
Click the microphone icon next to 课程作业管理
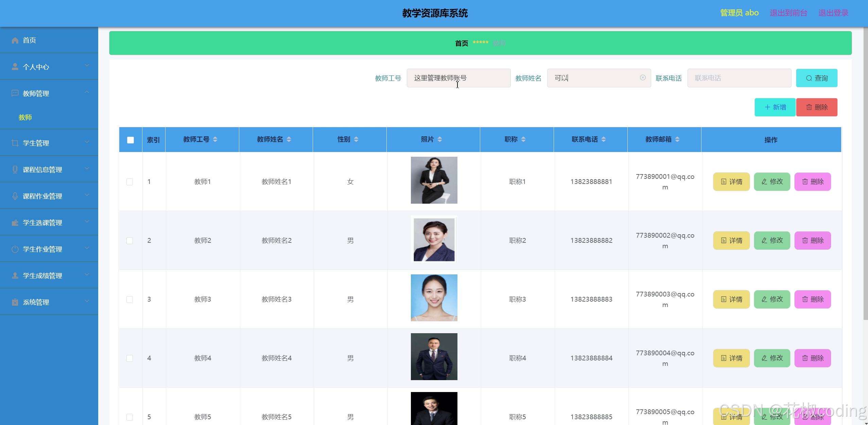click(15, 195)
